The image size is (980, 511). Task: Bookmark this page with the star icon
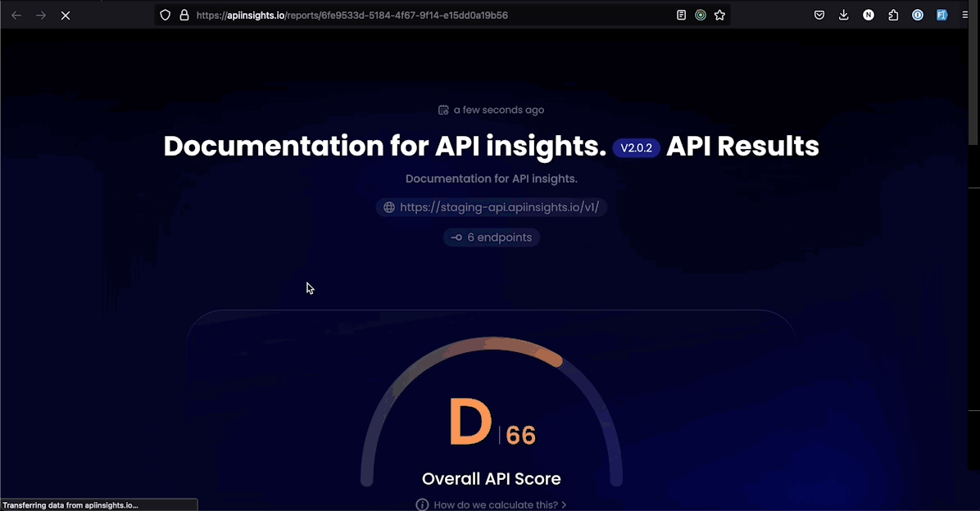(720, 15)
